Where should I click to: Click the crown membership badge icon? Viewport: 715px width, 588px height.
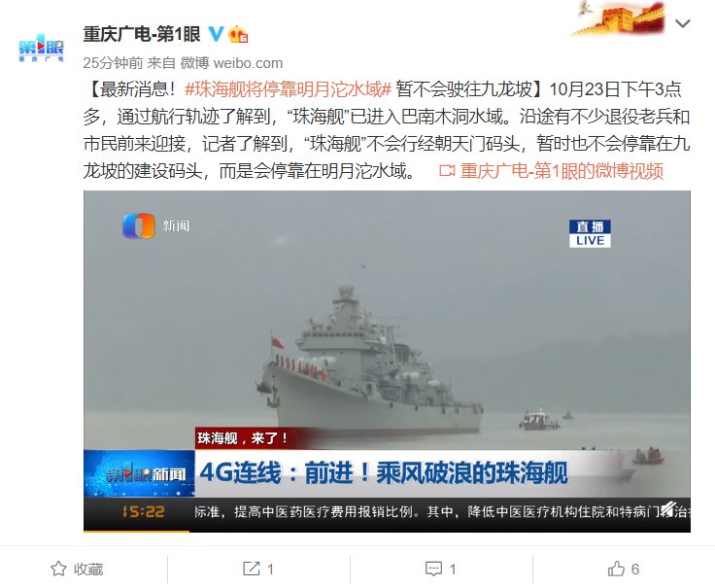coord(238,34)
